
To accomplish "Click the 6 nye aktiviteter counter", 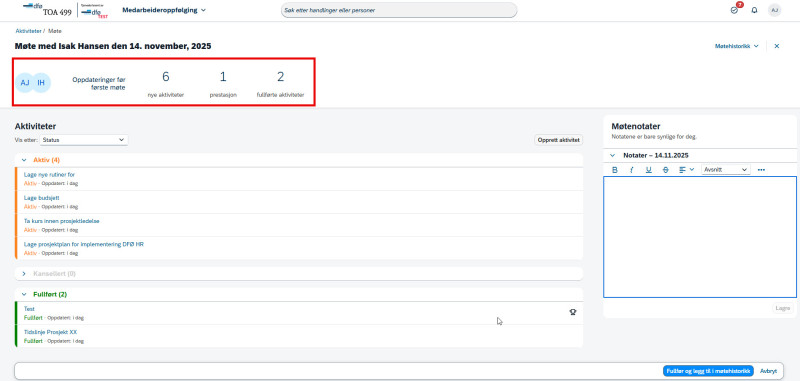I will tap(166, 84).
